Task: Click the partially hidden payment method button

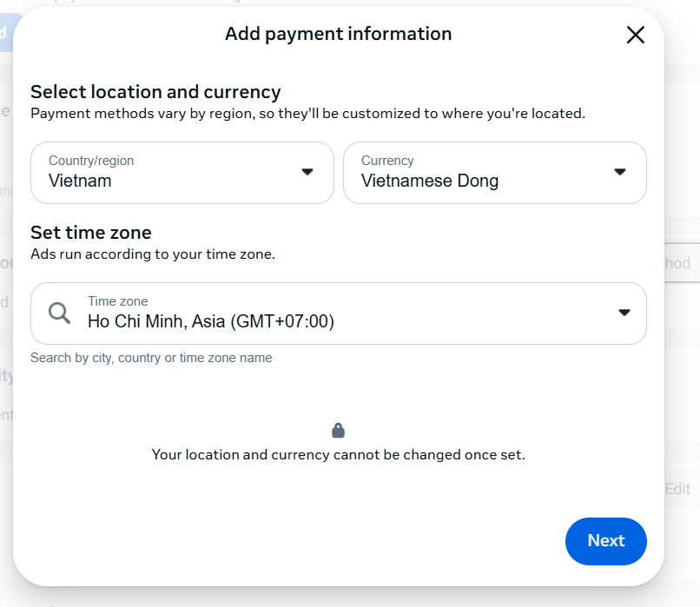Action: (x=681, y=263)
